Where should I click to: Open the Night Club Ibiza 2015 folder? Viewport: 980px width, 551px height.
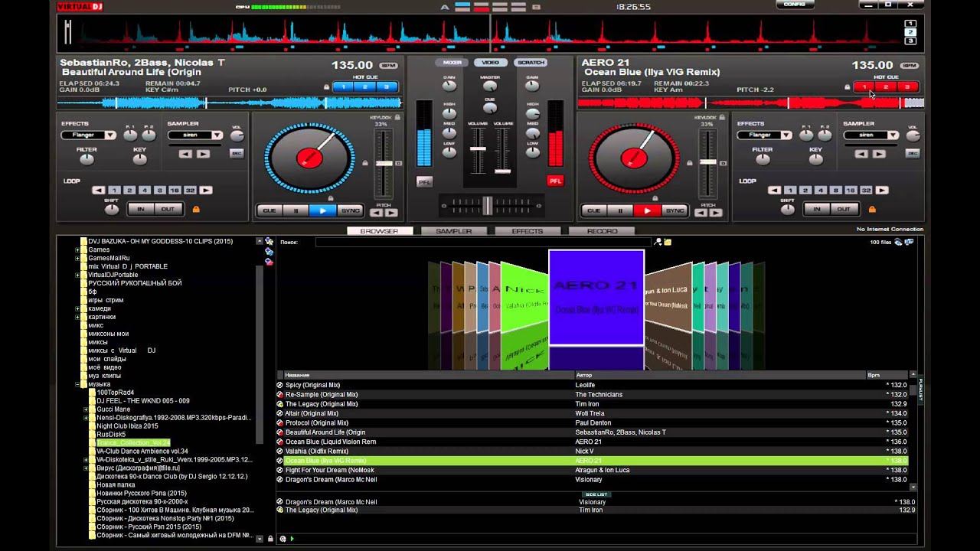click(x=127, y=426)
